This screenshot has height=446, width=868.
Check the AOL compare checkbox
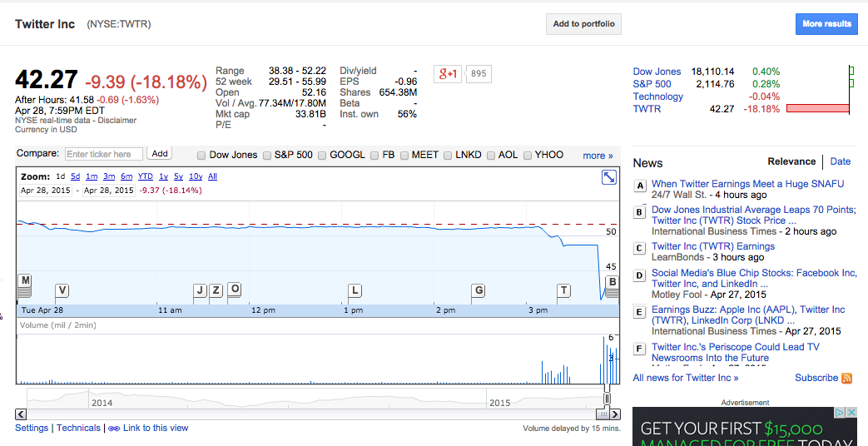tap(490, 156)
